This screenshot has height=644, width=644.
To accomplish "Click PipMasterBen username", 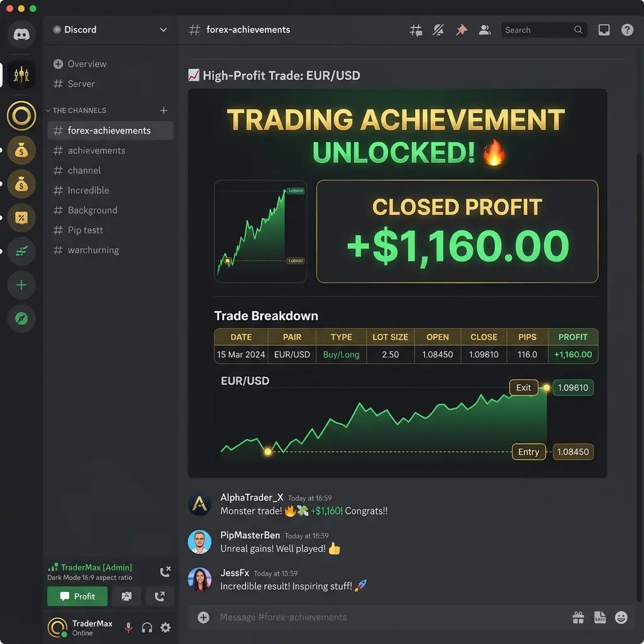I will tap(250, 535).
